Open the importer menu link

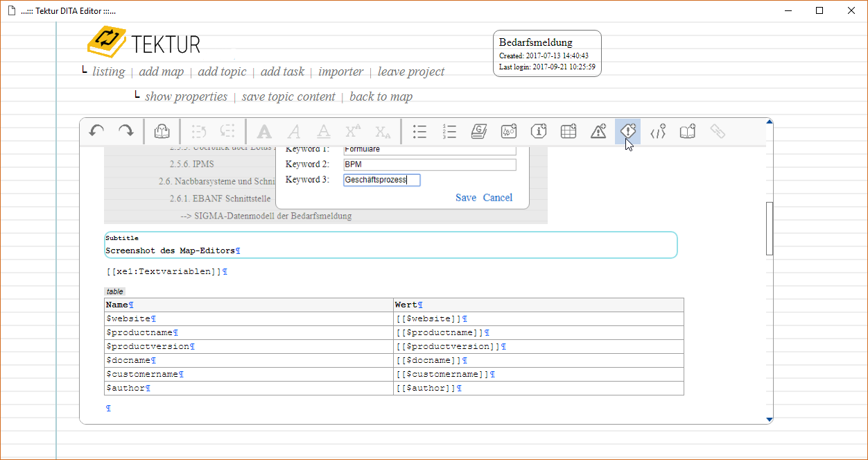point(340,72)
